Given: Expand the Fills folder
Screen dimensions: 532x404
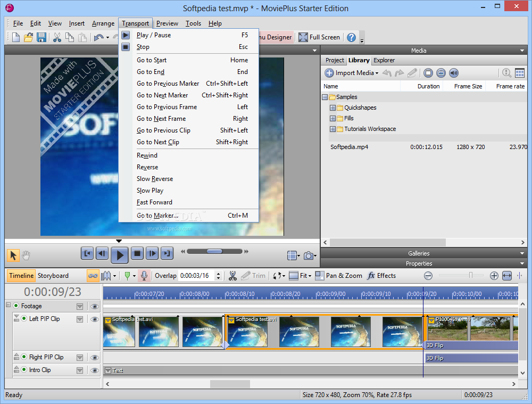Looking at the screenshot, I should pos(332,119).
